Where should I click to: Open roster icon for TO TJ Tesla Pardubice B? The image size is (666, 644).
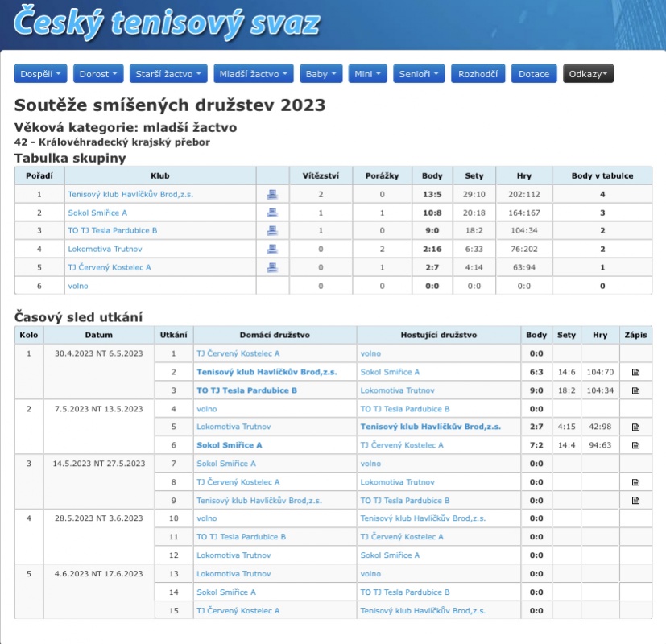click(272, 230)
